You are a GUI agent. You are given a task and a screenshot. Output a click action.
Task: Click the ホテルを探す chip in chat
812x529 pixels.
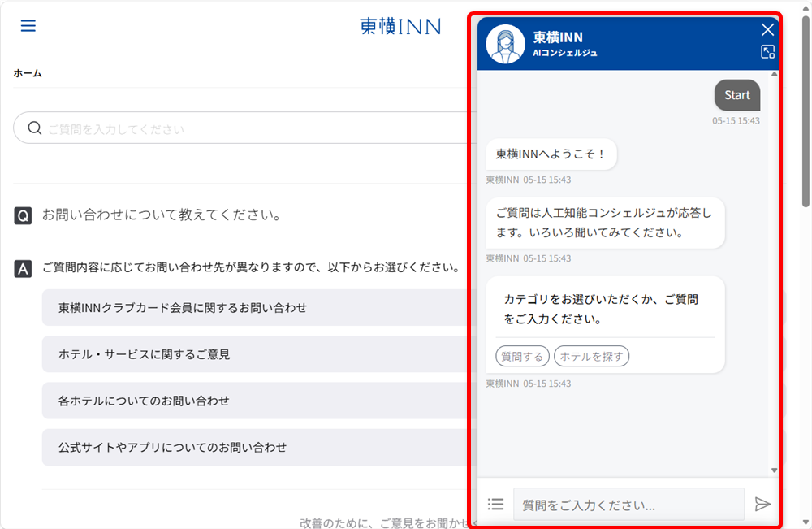pos(591,357)
